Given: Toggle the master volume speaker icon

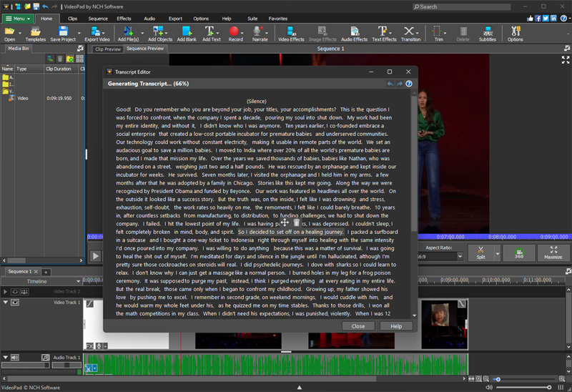Looking at the screenshot, I should tap(489, 387).
